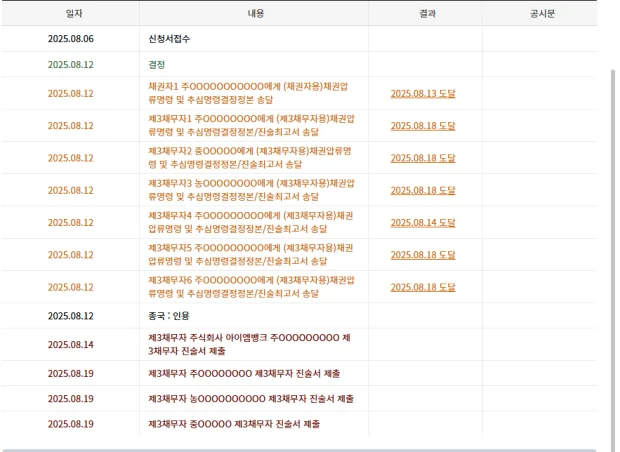Click the 결정 entry dated 2025.08.12

click(157, 64)
